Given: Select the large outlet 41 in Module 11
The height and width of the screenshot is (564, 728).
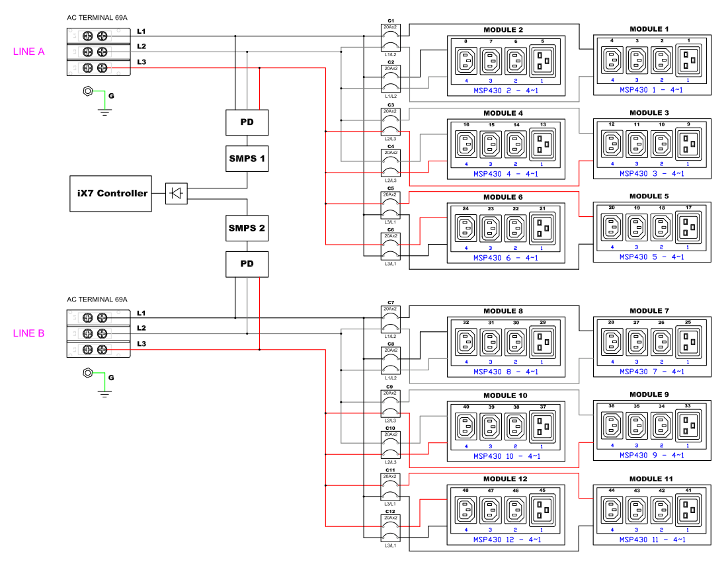Looking at the screenshot, I should [x=689, y=510].
